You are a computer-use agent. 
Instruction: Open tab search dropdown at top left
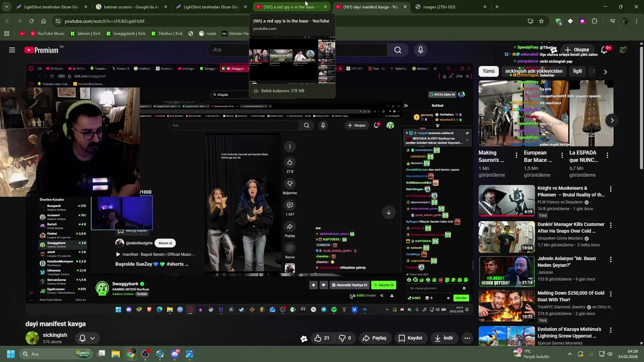pos(7,7)
